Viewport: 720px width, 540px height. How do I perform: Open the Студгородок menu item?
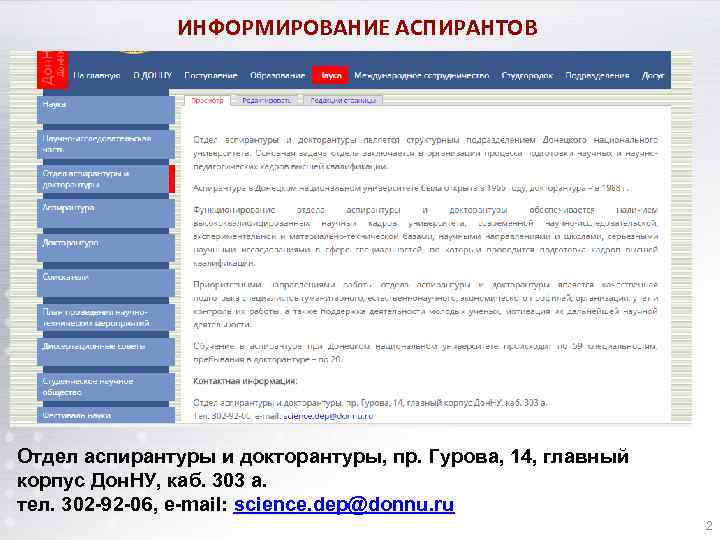point(527,75)
